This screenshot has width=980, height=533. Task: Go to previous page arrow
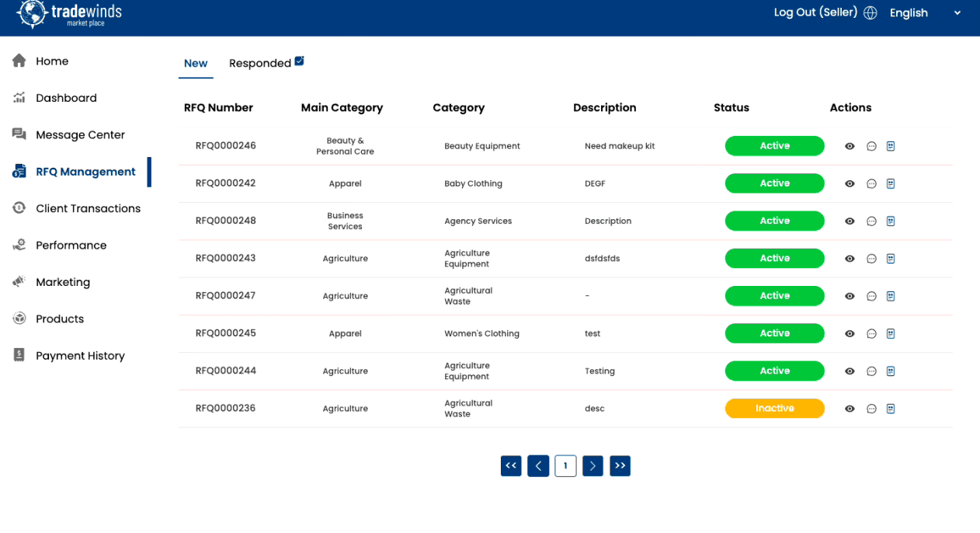[x=538, y=465]
